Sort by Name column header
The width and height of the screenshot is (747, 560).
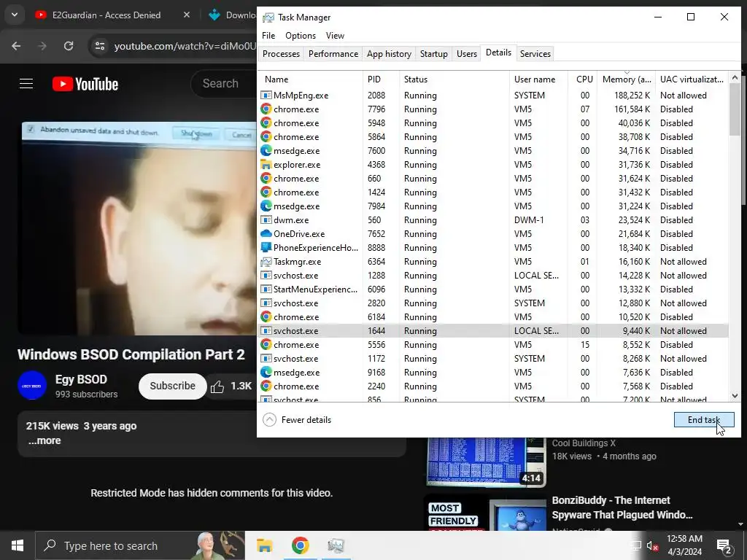click(x=310, y=79)
